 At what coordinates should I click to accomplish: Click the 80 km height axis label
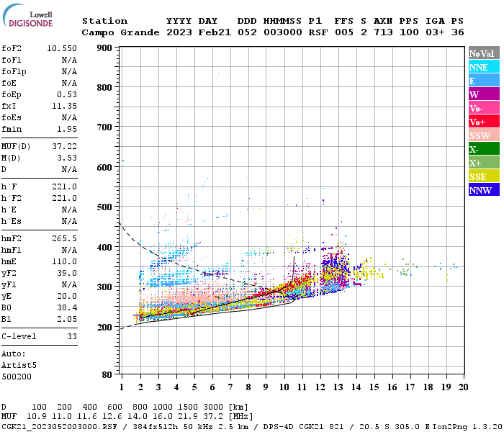(107, 374)
